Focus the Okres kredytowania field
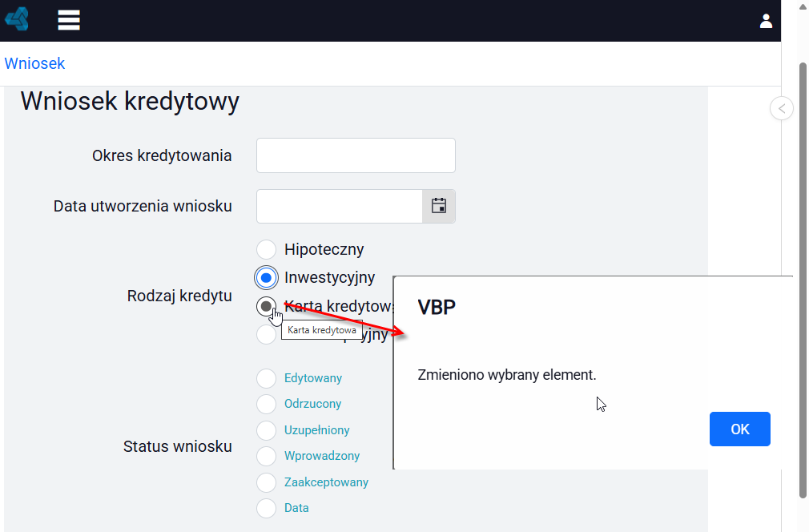 [356, 155]
